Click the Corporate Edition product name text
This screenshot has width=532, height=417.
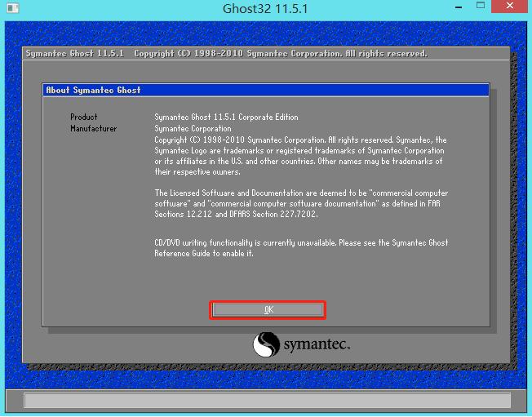click(x=226, y=118)
